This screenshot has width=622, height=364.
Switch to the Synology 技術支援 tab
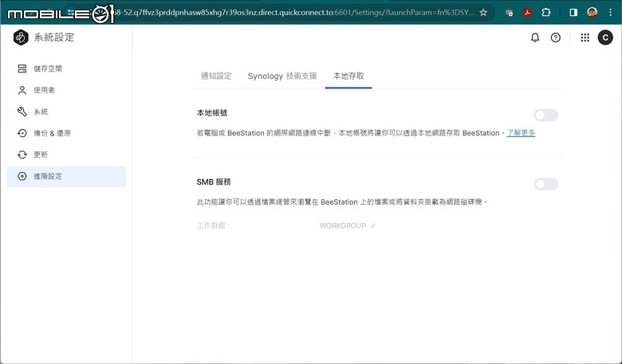point(282,76)
